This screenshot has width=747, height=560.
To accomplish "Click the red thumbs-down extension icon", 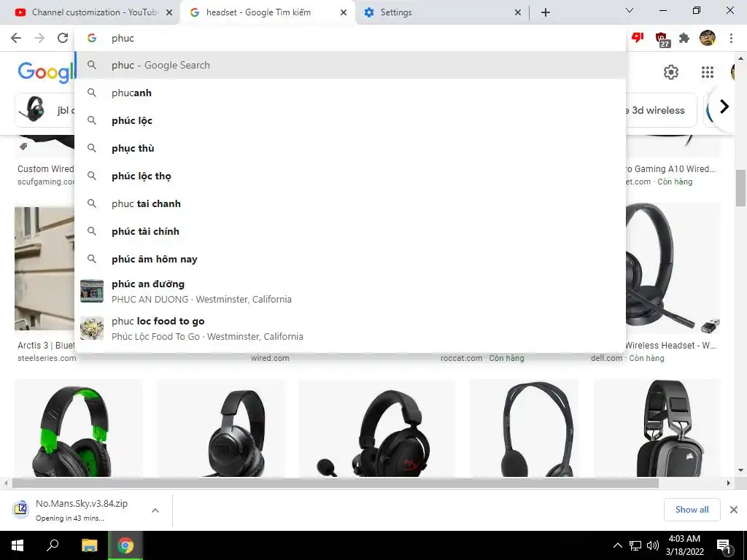I will coord(638,38).
